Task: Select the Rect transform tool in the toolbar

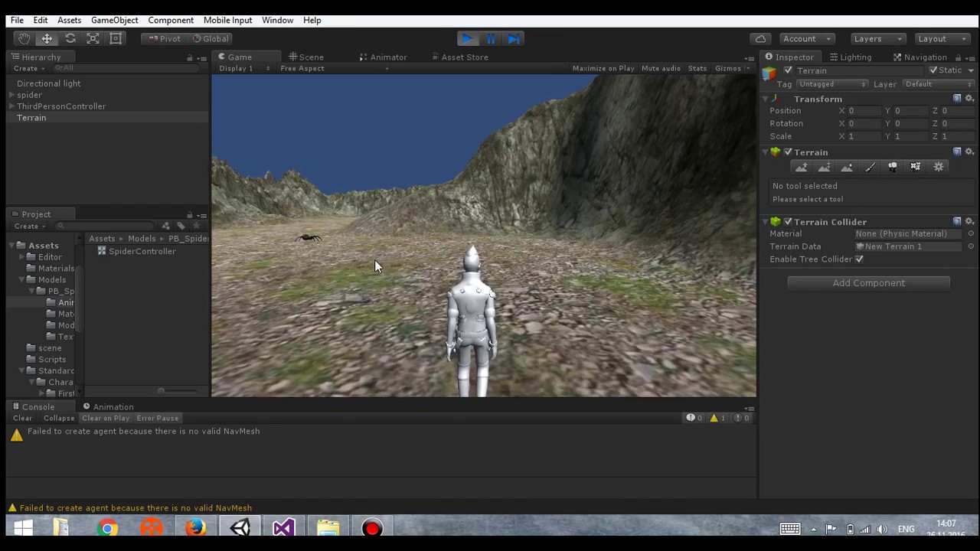Action: tap(116, 38)
